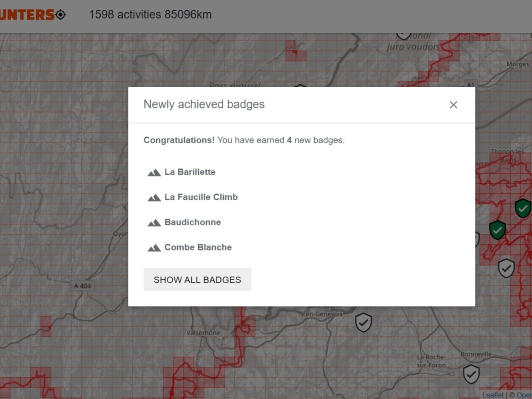Click the mountain icon beside Baudichonne
The height and width of the screenshot is (399, 532).
tap(154, 222)
